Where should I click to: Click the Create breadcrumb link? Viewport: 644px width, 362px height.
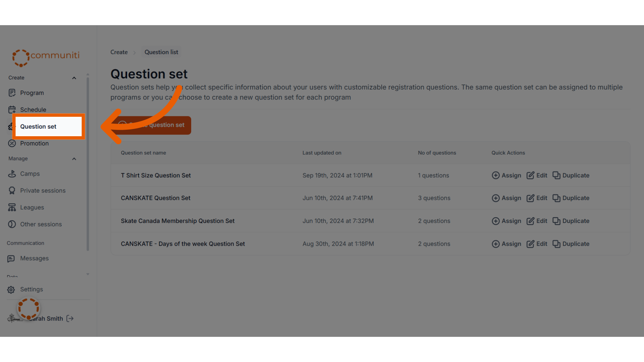coord(119,52)
